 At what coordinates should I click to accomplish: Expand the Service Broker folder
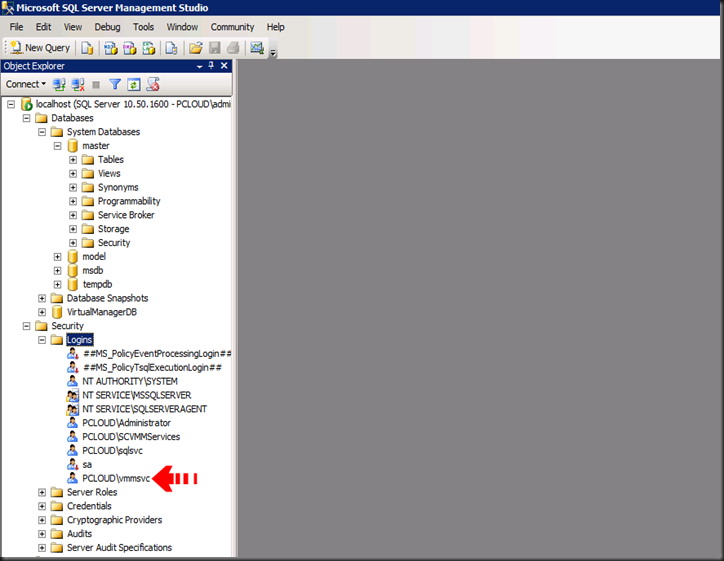click(x=73, y=215)
